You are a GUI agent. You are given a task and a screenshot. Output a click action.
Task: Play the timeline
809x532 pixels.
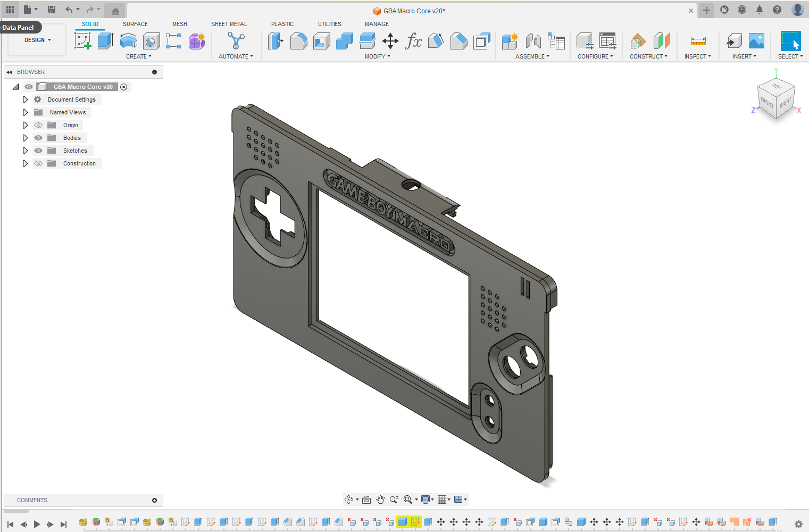pyautogui.click(x=37, y=524)
